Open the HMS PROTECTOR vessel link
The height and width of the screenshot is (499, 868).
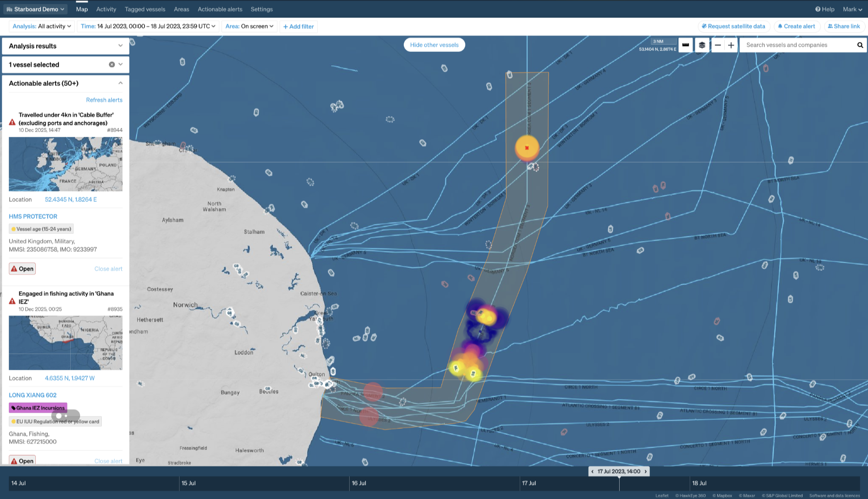(33, 216)
